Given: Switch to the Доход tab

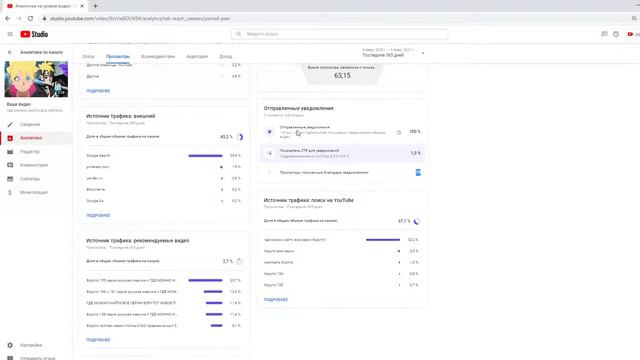Looking at the screenshot, I should 225,56.
